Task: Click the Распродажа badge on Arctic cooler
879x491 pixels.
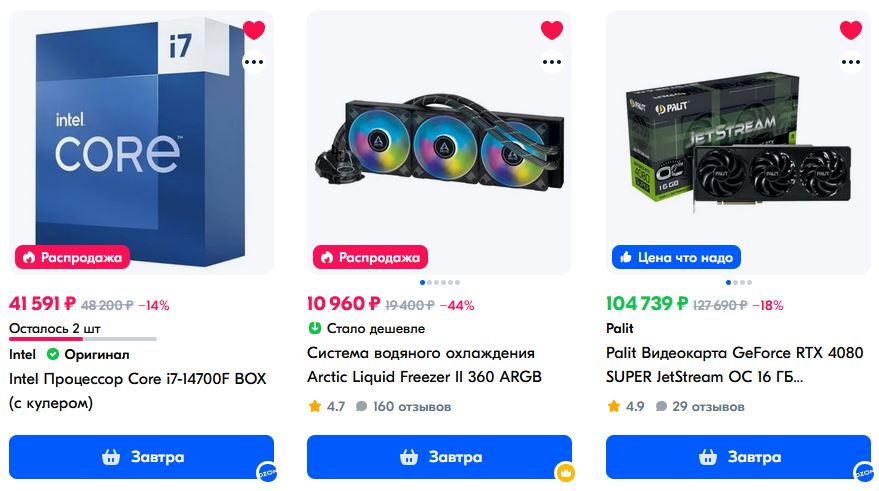Action: point(370,257)
